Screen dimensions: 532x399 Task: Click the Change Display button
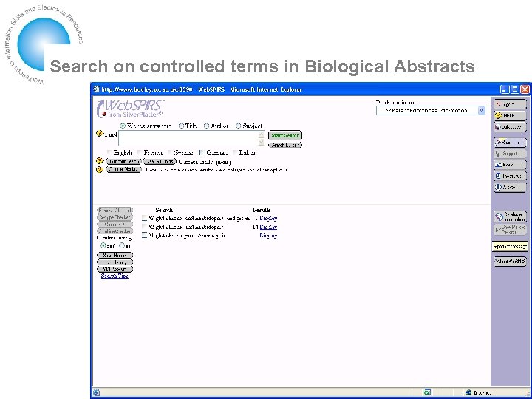(x=123, y=169)
